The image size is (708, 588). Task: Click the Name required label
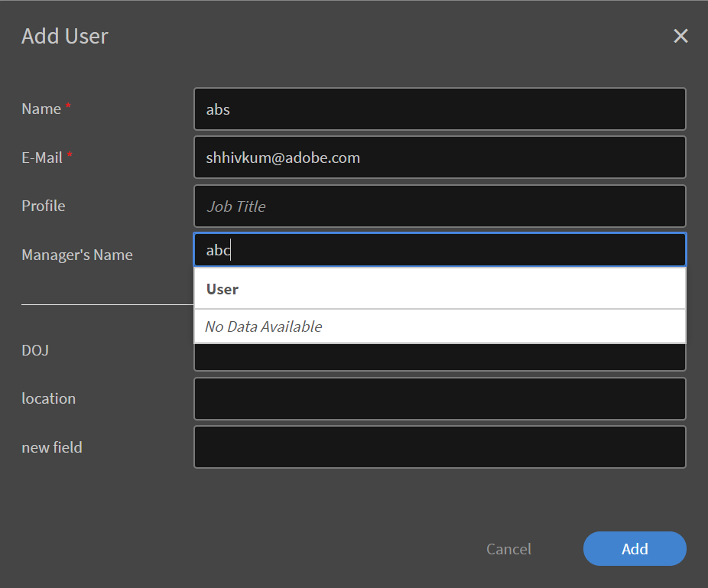click(41, 109)
